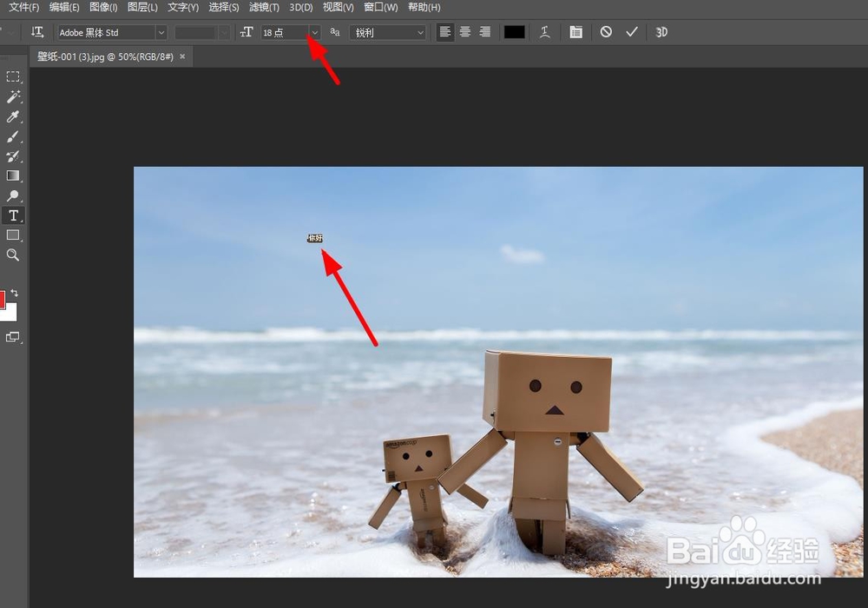868x608 pixels.
Task: Center align text
Action: coord(465,32)
